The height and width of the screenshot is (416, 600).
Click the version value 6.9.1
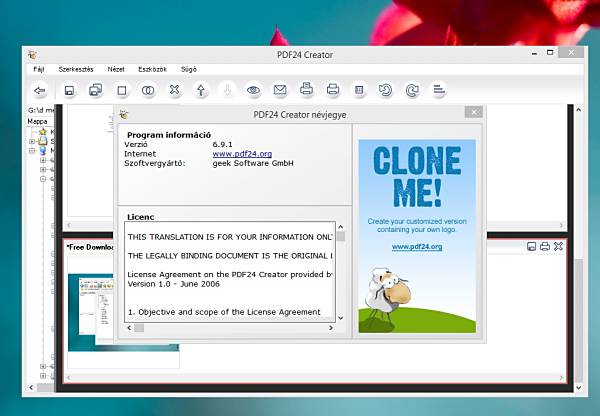[222, 144]
